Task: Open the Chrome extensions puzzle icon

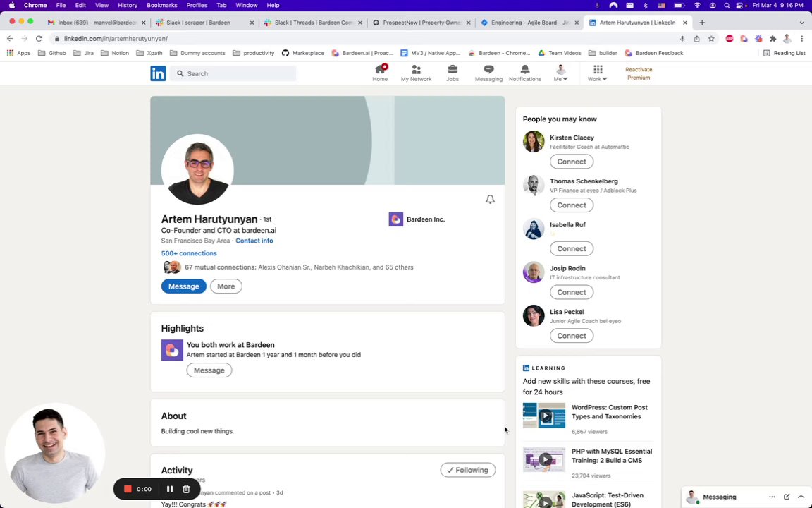Action: [773, 39]
